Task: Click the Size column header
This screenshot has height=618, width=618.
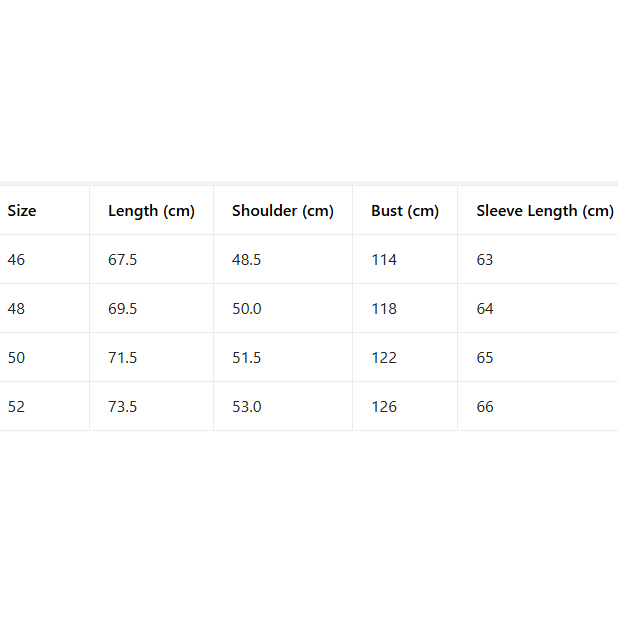Action: (x=22, y=211)
